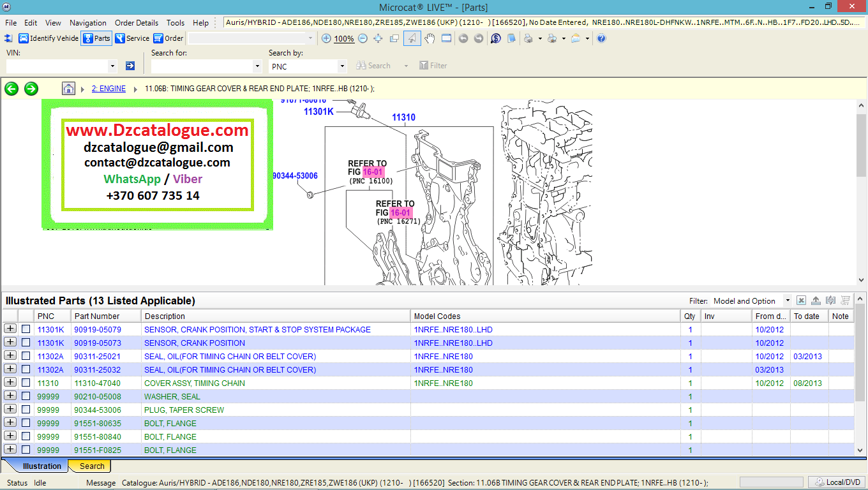Image resolution: width=868 pixels, height=490 pixels.
Task: Open the Order section
Action: tap(168, 38)
